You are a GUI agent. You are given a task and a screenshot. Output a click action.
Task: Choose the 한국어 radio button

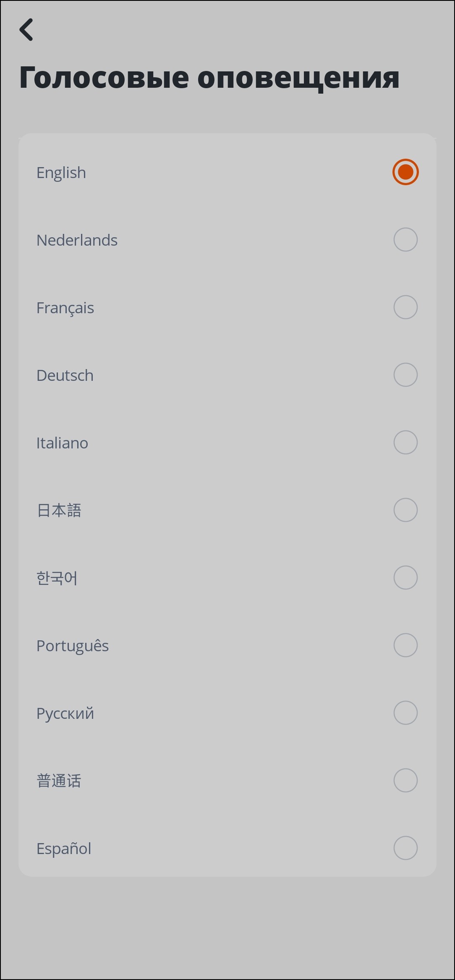coord(405,578)
